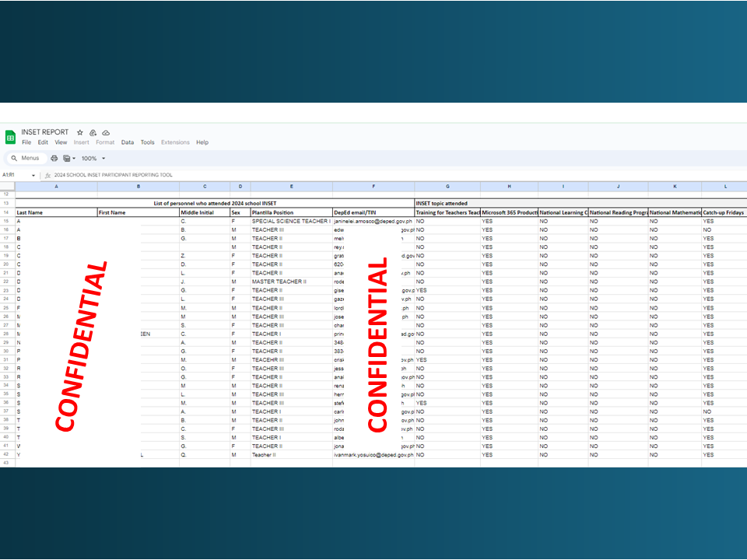Image resolution: width=747 pixels, height=560 pixels.
Task: Open the Edit menu
Action: click(x=43, y=142)
